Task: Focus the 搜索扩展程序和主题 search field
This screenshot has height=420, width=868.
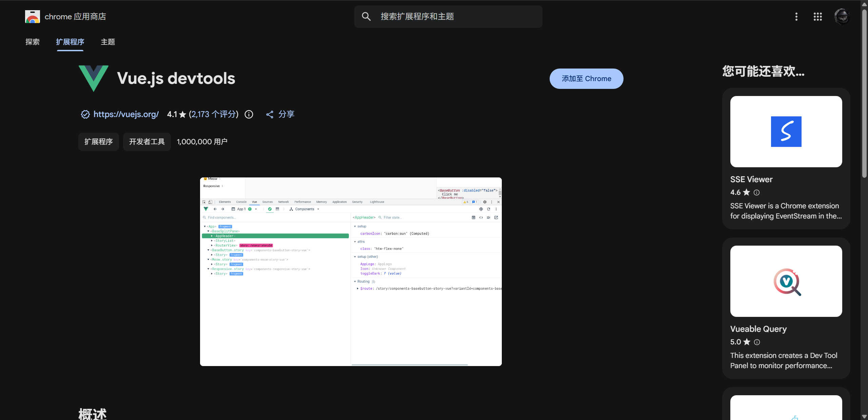Action: pos(448,17)
